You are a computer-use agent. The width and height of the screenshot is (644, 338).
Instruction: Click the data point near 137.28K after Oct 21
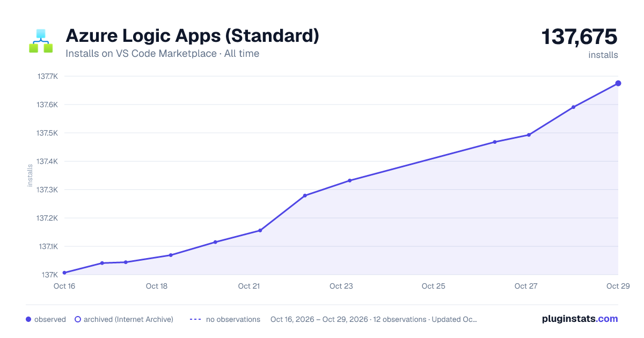click(305, 196)
